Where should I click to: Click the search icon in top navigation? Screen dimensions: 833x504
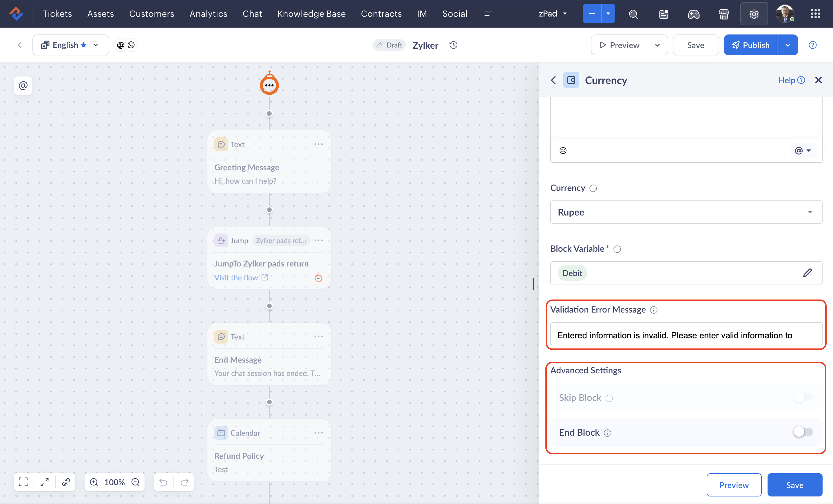point(633,14)
